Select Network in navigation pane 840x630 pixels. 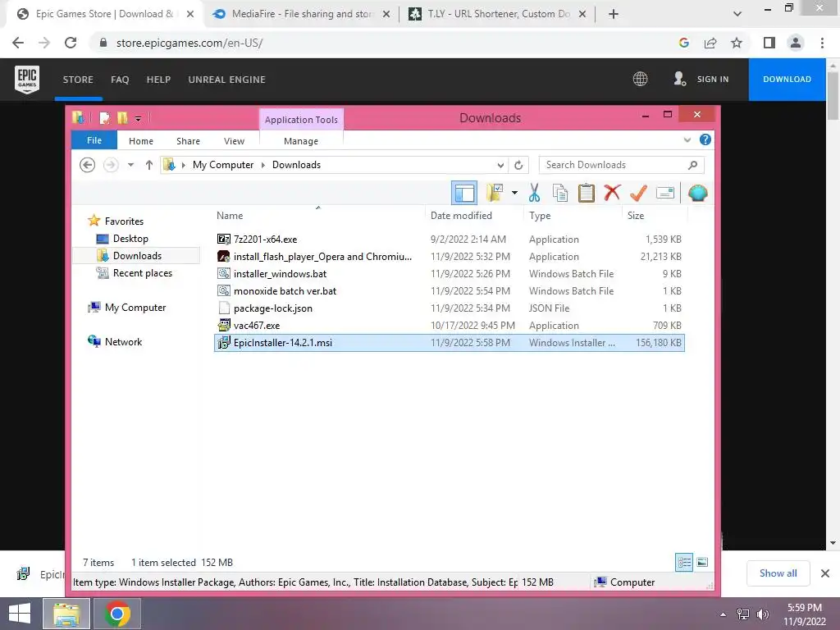[x=123, y=342]
